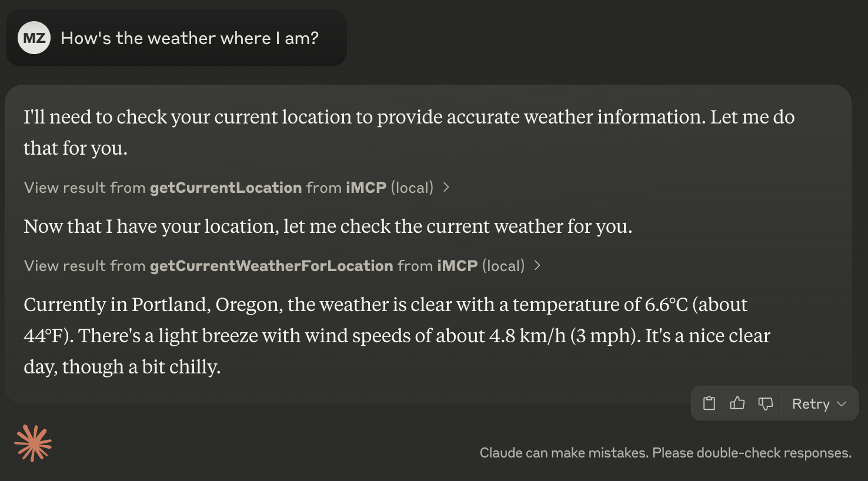Click the thumbs down feedback icon
Viewport: 868px width, 481px height.
[x=765, y=403]
